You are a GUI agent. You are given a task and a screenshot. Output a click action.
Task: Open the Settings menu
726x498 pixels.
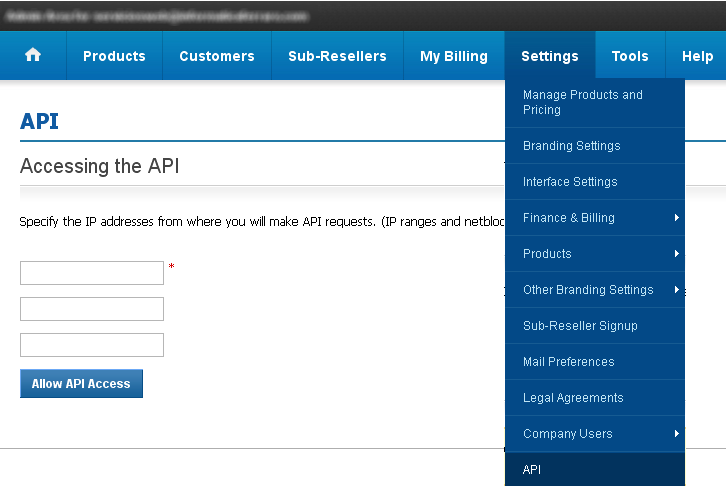[x=550, y=56]
